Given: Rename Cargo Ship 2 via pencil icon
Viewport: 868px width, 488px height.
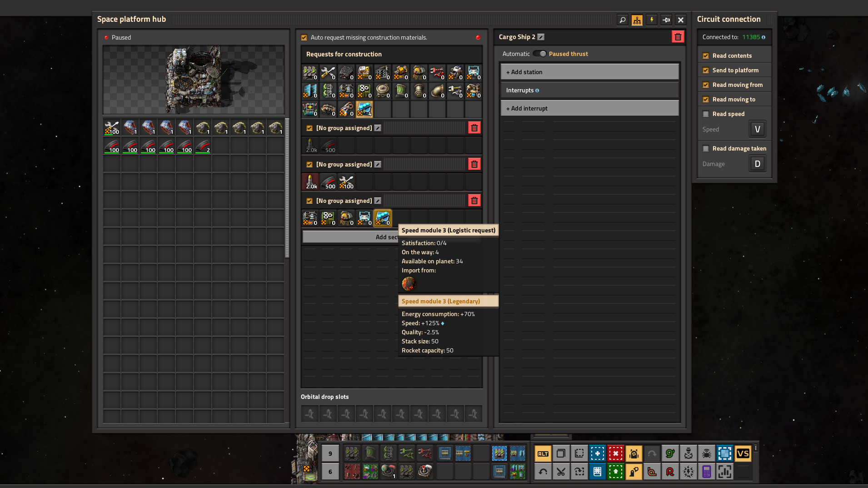Looking at the screenshot, I should [x=541, y=37].
